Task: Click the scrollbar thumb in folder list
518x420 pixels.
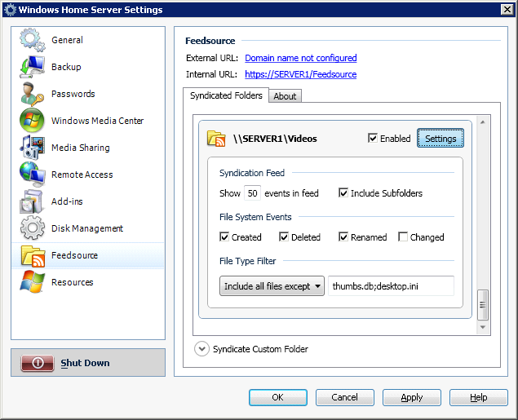Action: [x=483, y=305]
